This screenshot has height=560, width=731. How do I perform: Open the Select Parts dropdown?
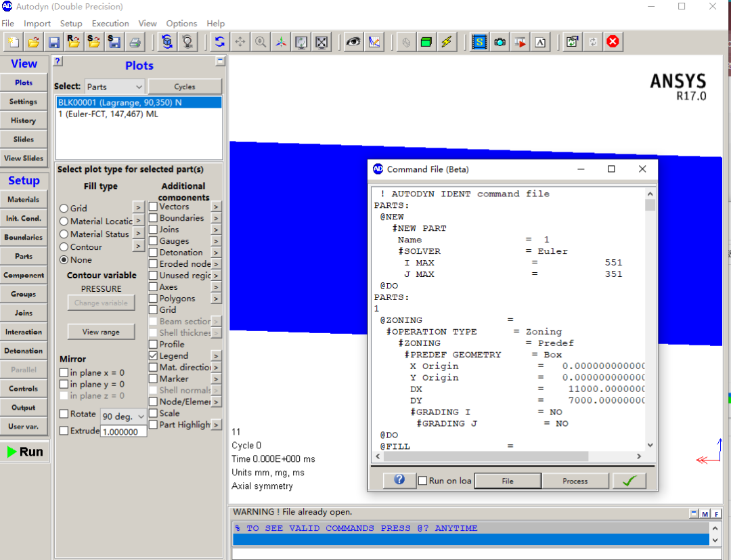pyautogui.click(x=114, y=87)
